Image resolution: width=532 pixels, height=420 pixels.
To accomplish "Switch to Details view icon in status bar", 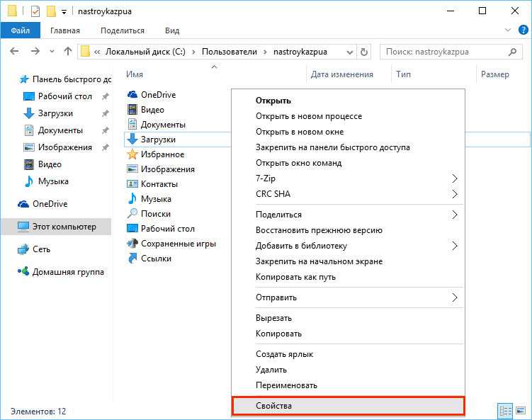I will coord(505,412).
